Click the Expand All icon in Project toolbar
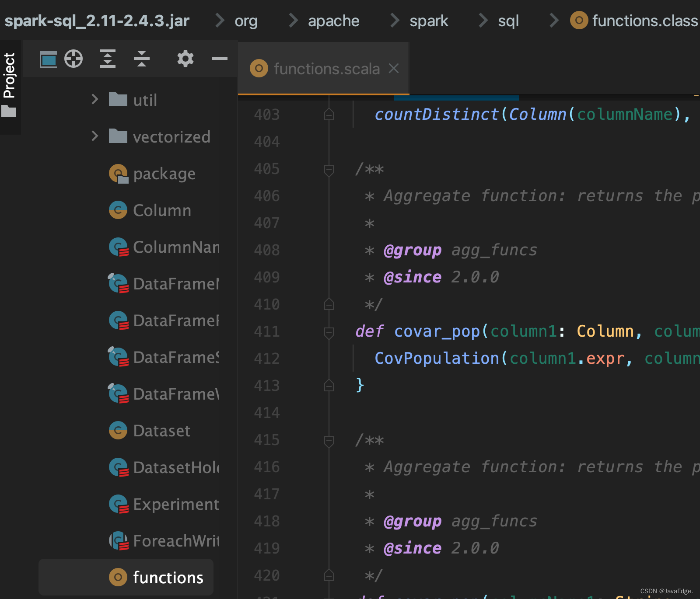 (x=107, y=58)
